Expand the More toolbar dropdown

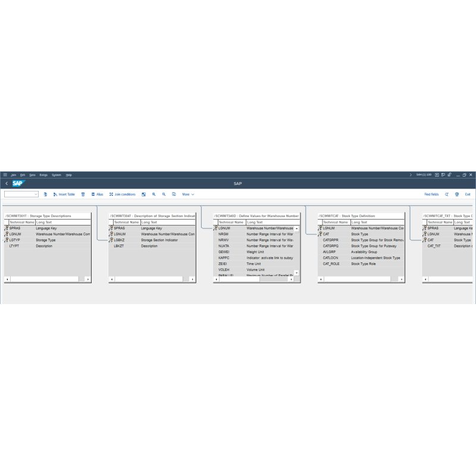pyautogui.click(x=188, y=195)
